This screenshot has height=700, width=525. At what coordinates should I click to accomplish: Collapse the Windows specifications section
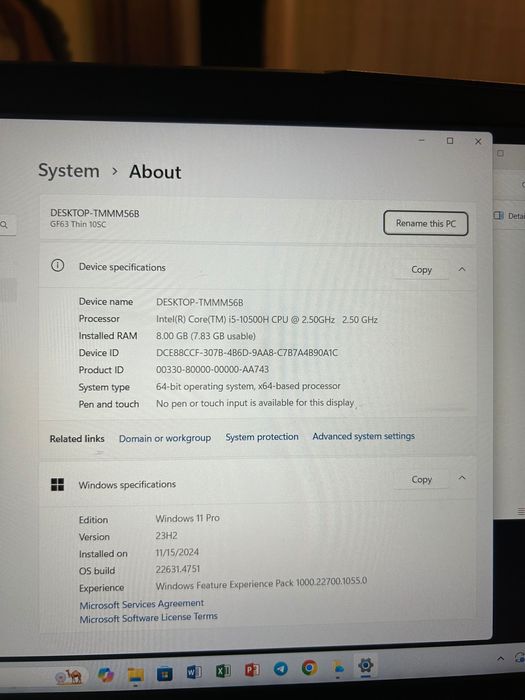(462, 478)
